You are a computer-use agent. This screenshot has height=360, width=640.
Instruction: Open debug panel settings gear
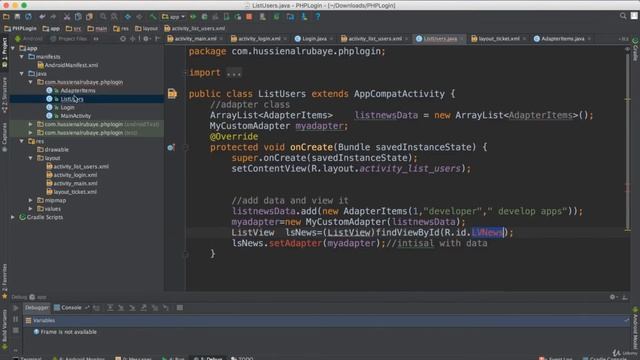(x=612, y=297)
